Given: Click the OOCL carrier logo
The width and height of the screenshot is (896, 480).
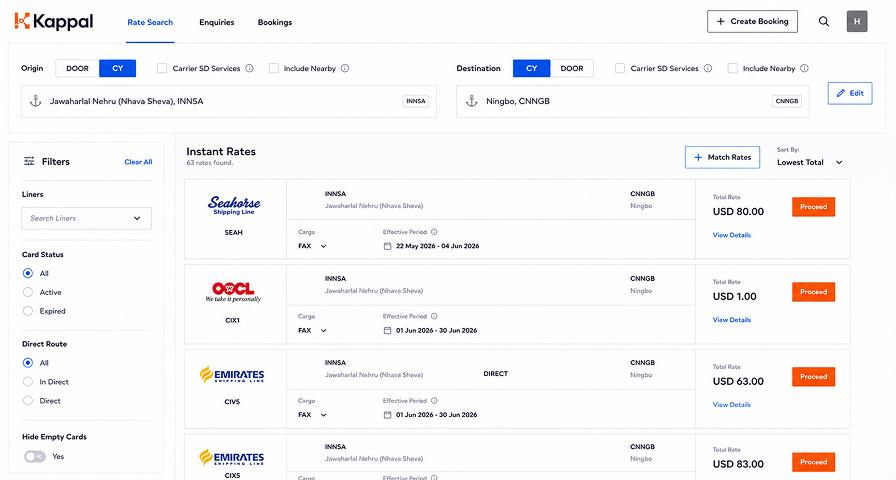Looking at the screenshot, I should click(x=233, y=291).
